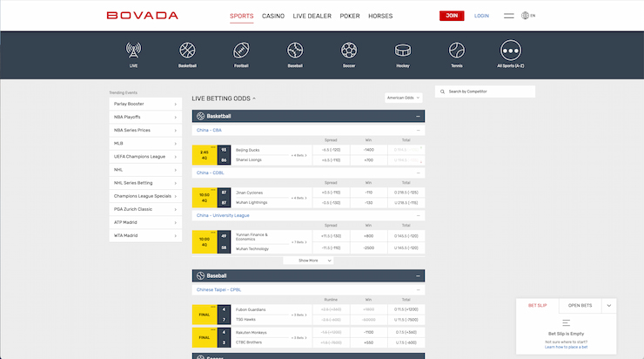This screenshot has width=644, height=359.
Task: Collapse the China - CDBL league
Action: 418,173
